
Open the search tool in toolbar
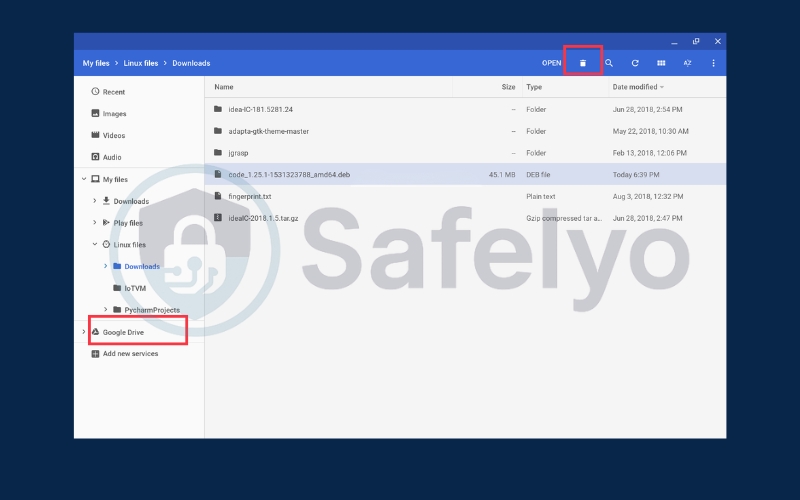609,63
